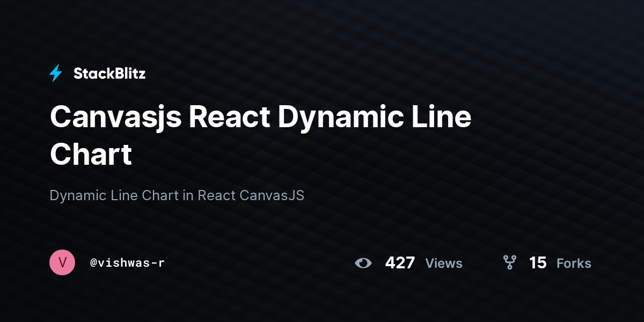This screenshot has width=644, height=322.
Task: Click the word Canvasjs in the title
Action: [115, 118]
